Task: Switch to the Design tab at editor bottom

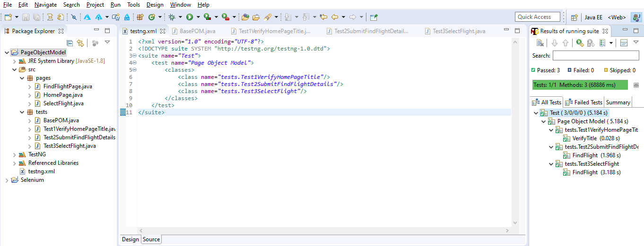Action: [x=130, y=239]
